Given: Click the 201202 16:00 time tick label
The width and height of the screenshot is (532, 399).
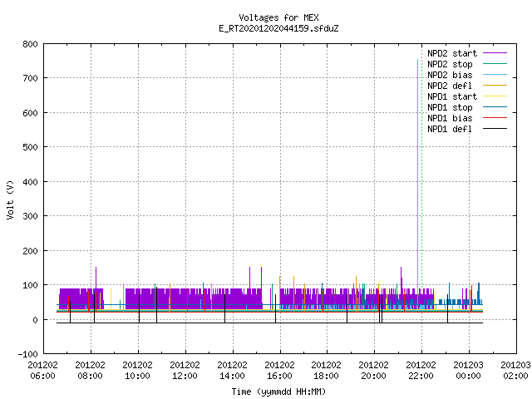Looking at the screenshot, I should click(x=279, y=371).
